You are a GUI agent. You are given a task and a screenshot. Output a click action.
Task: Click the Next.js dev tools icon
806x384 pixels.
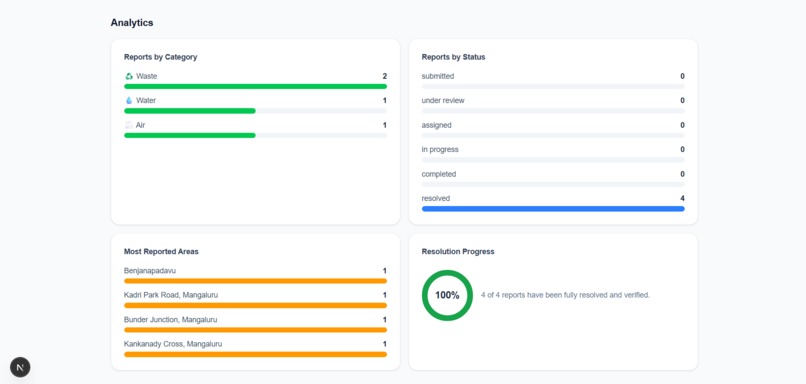click(x=20, y=367)
